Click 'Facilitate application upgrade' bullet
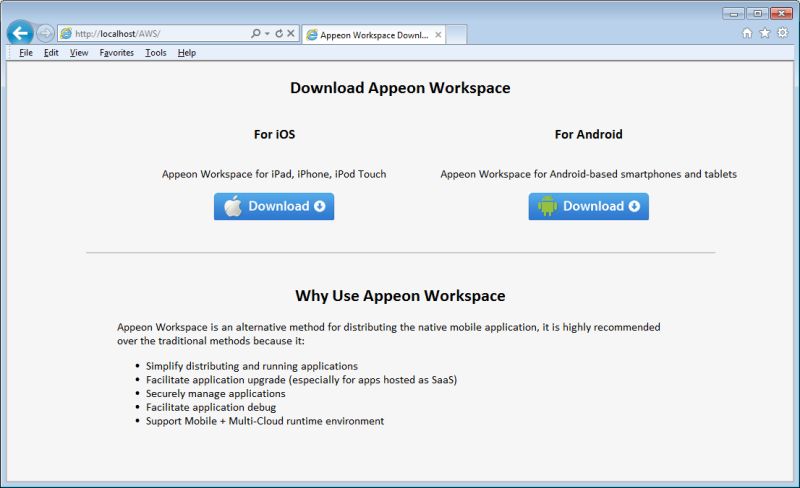This screenshot has height=488, width=800. pos(302,380)
